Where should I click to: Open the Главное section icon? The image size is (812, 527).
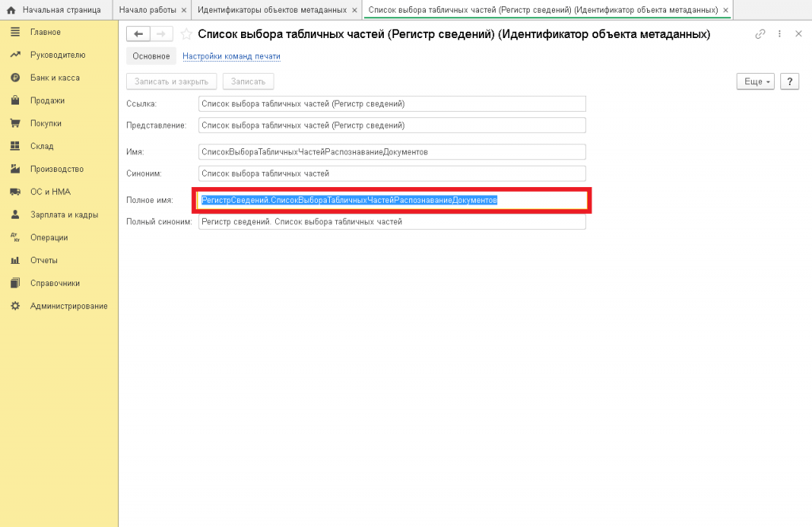click(x=15, y=32)
